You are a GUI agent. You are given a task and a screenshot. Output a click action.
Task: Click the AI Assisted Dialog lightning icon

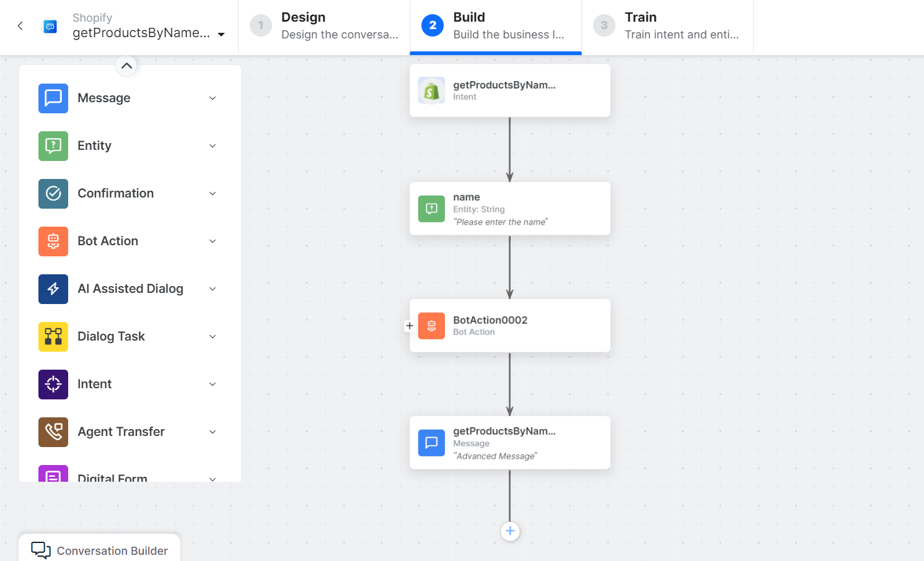point(53,289)
